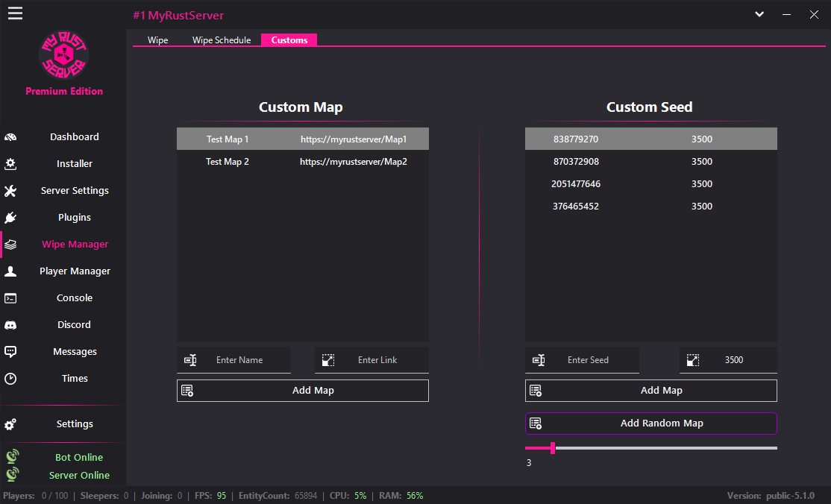The image size is (831, 504).
Task: Click the Add Random Map button
Action: [x=650, y=423]
